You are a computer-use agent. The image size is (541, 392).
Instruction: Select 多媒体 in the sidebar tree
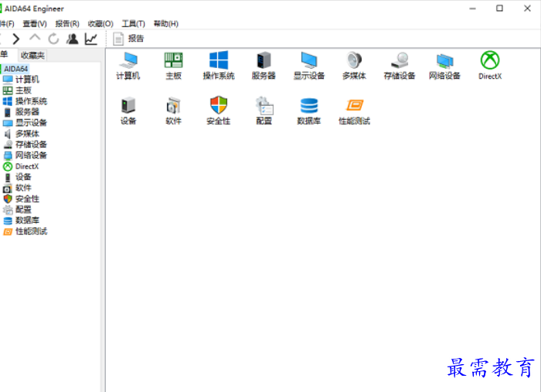21,134
